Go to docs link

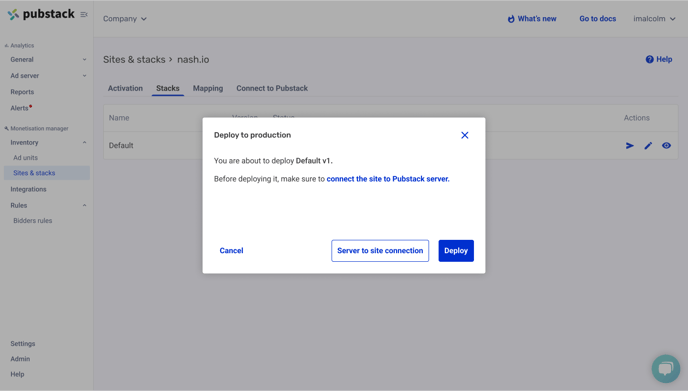(x=598, y=19)
